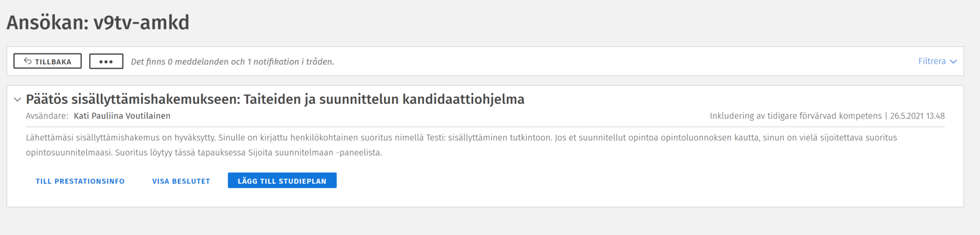
Task: Click the page heading Ansökan: v9tv-amkd
Action: coord(98,23)
